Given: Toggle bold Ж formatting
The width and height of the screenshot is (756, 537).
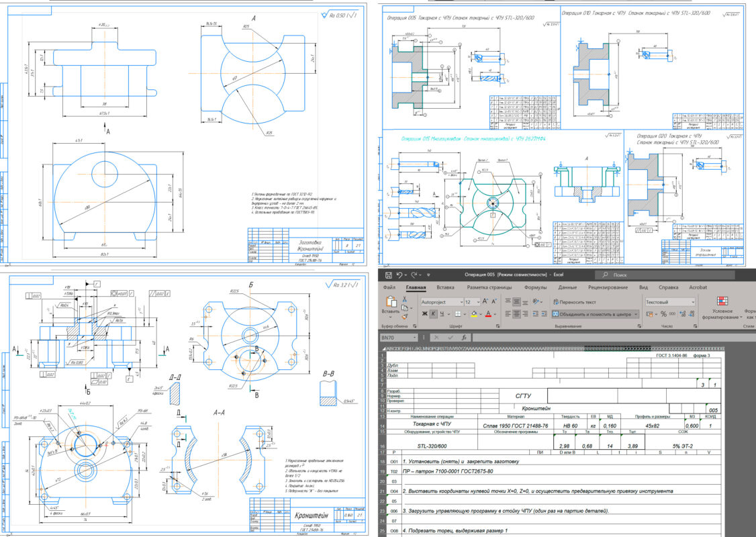Looking at the screenshot, I should 425,314.
